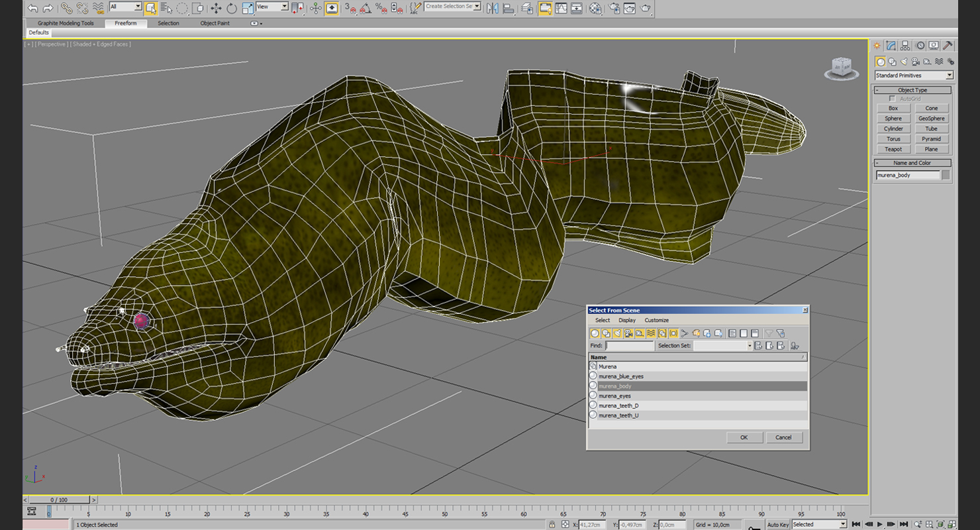Click the Pyramid primitive button

(x=932, y=139)
